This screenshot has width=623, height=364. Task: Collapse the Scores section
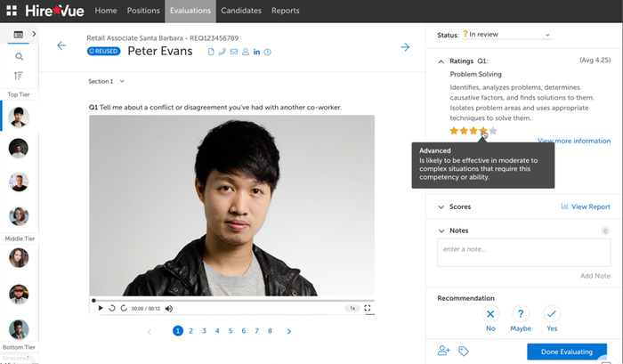[441, 206]
